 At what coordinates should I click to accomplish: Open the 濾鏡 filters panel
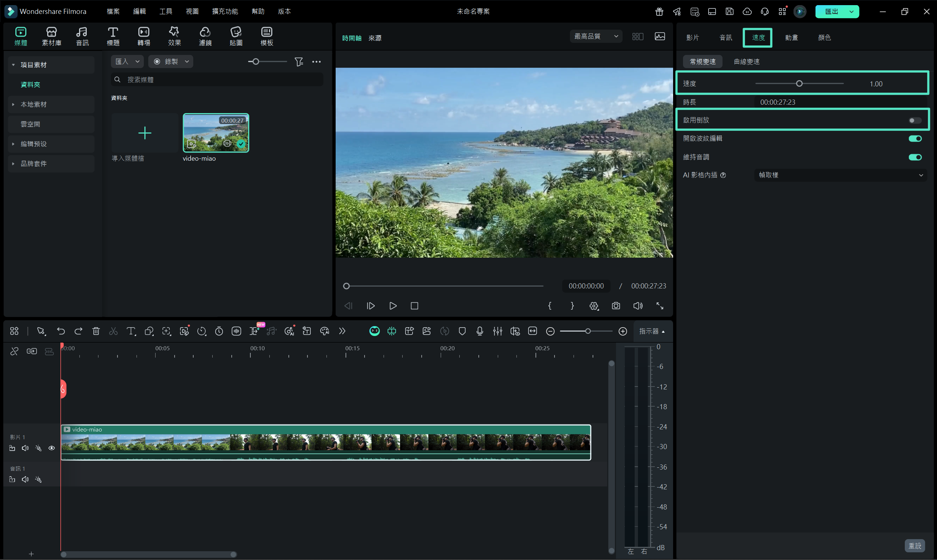(205, 36)
